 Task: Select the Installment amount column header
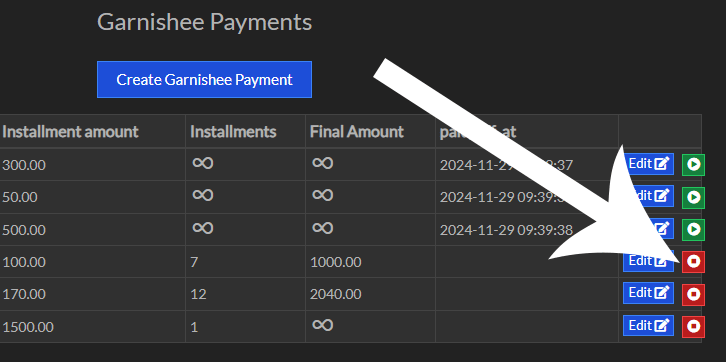pyautogui.click(x=70, y=132)
